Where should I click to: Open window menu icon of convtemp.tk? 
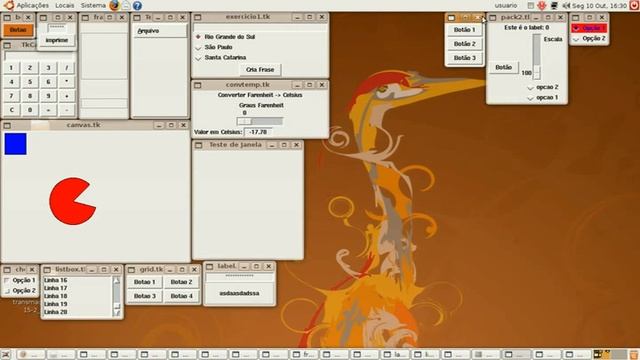click(198, 85)
